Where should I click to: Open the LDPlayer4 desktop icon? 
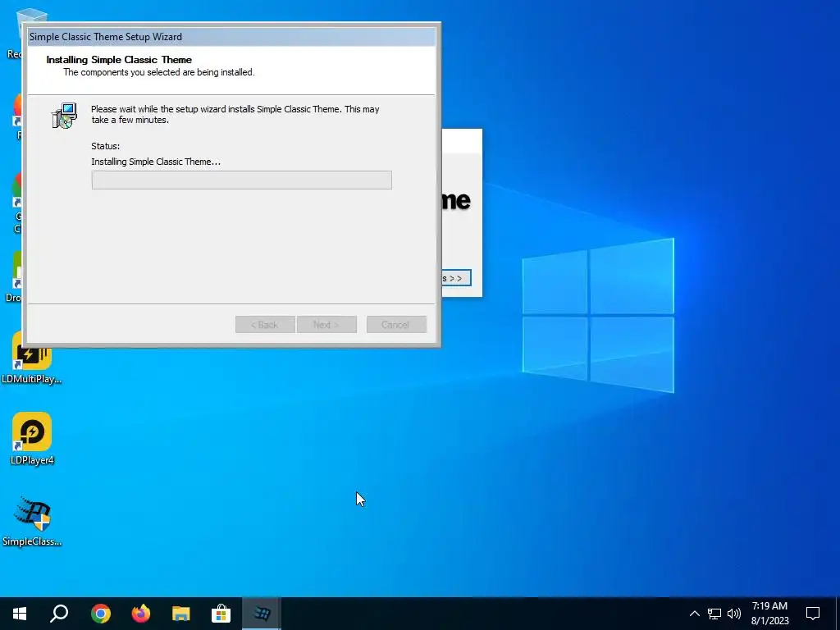click(32, 438)
